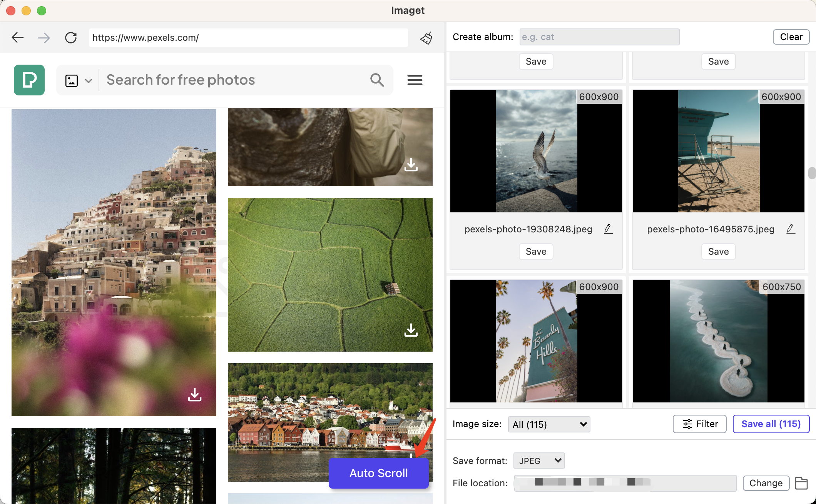Open the Pexels logo home link
816x504 pixels.
[29, 80]
